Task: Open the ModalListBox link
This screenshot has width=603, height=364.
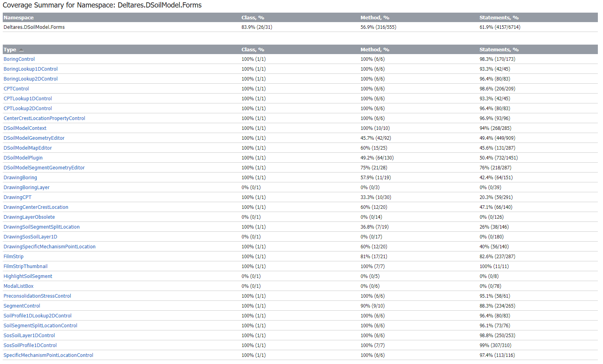Action: point(19,286)
